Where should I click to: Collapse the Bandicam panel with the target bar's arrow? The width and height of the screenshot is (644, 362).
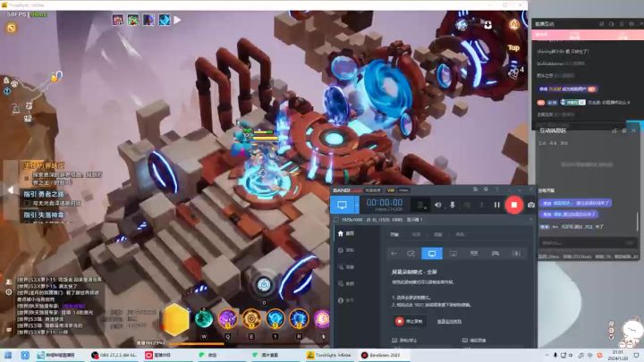tap(531, 220)
